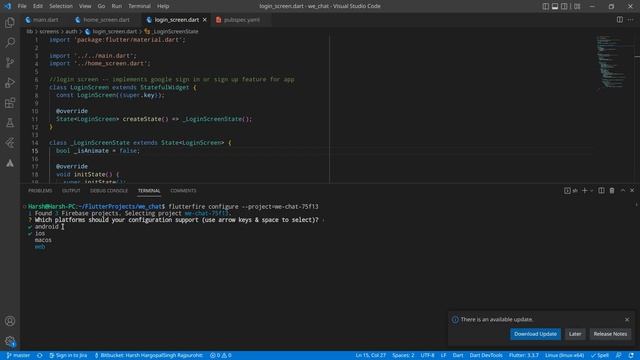Open the Edit menu
This screenshot has width=640, height=360.
38,6
